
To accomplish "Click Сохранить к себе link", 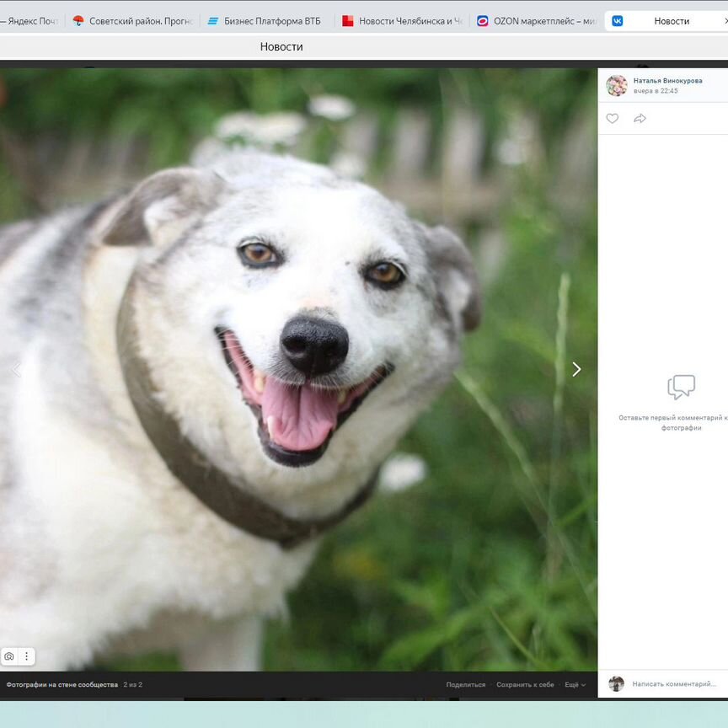I will [x=525, y=685].
